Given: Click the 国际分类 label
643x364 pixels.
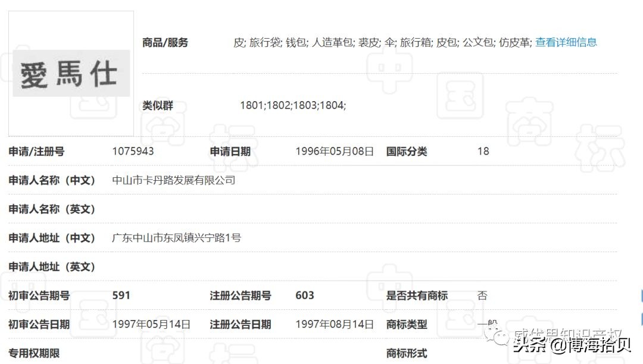Looking at the screenshot, I should 407,151.
